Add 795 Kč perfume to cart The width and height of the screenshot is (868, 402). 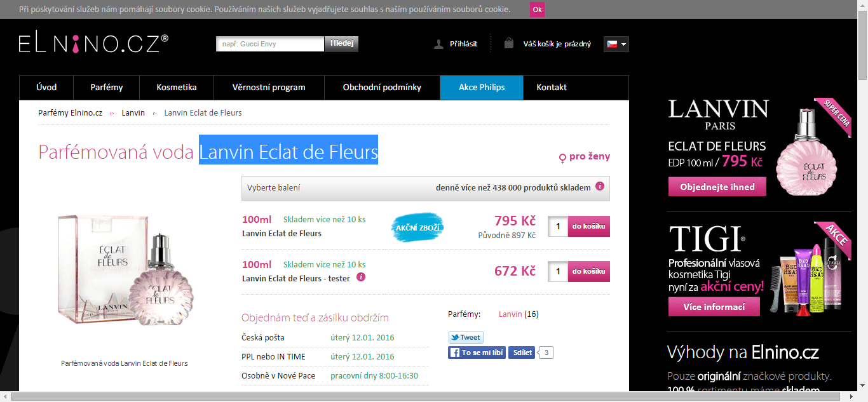588,226
